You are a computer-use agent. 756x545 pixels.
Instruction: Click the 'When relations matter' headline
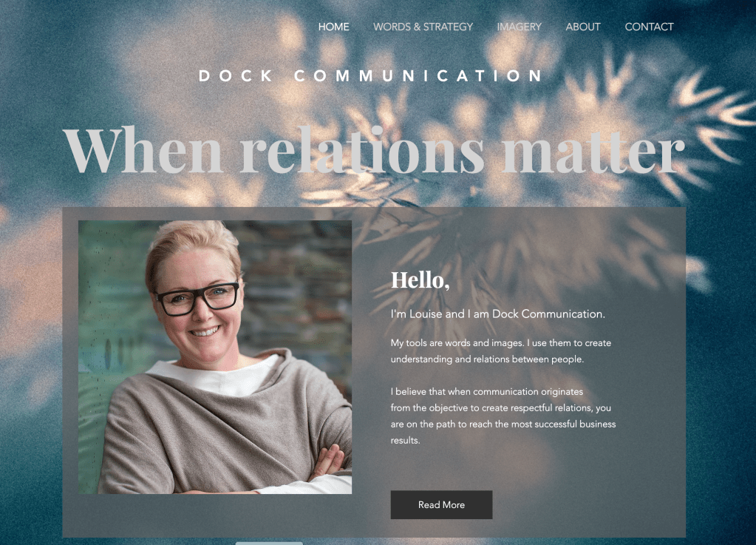pyautogui.click(x=374, y=149)
